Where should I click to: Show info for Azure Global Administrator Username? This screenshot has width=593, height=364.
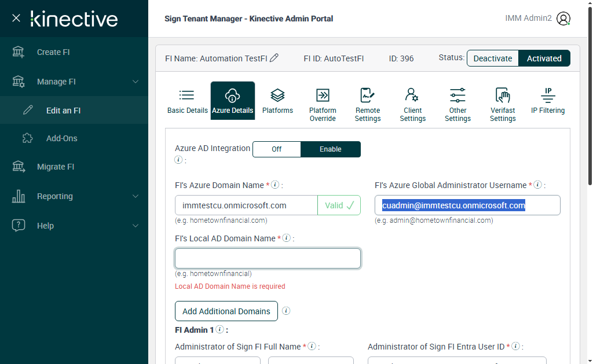click(538, 185)
